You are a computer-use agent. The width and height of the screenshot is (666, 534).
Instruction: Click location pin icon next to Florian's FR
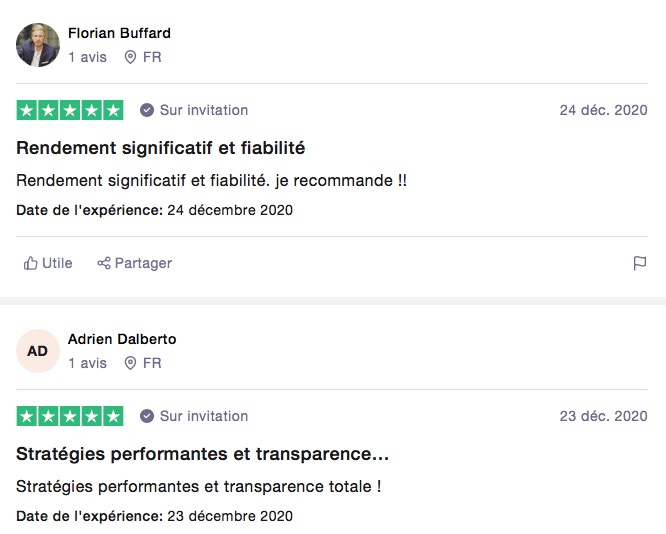click(x=130, y=57)
